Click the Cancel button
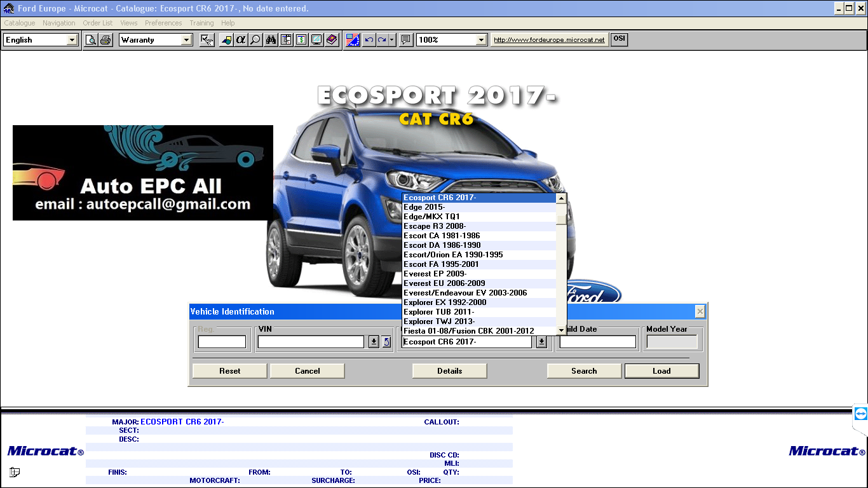Viewport: 868px width, 488px height. [308, 371]
